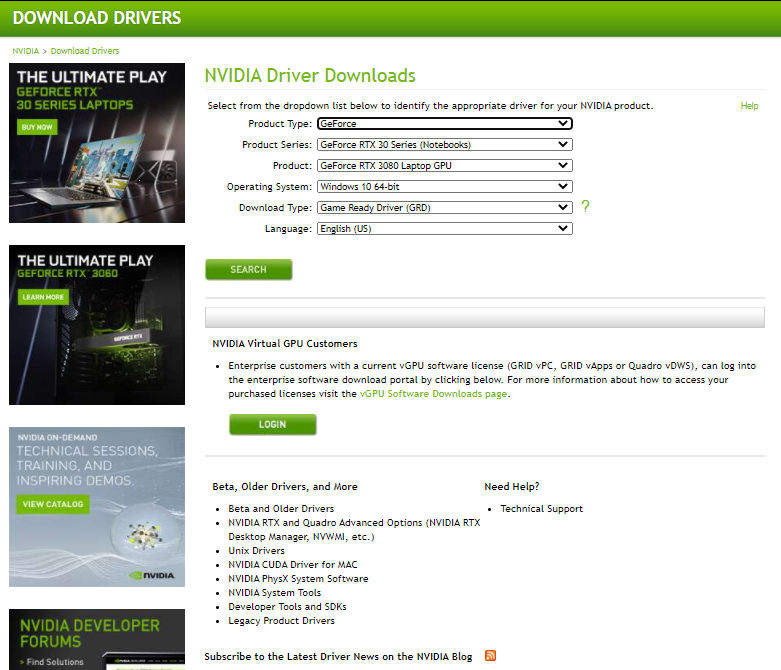Open the Language dropdown

coord(445,229)
